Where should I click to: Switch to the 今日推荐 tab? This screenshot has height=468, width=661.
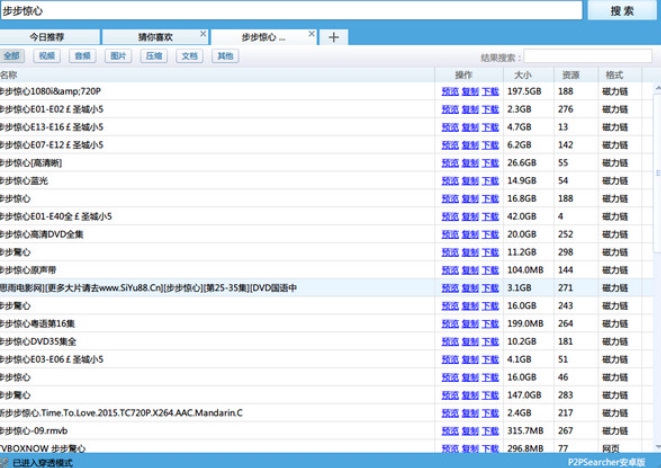[x=46, y=36]
